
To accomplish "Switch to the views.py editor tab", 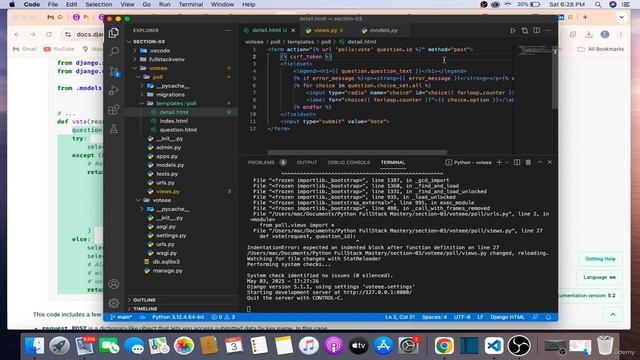I will 326,30.
